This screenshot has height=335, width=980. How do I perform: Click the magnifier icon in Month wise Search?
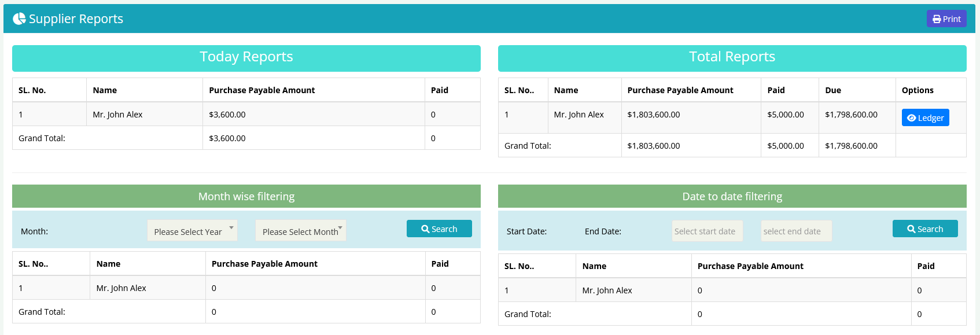[425, 229]
